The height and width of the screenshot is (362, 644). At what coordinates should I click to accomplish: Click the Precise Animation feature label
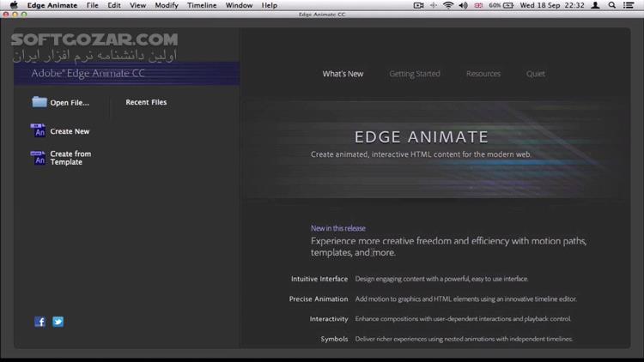tap(319, 299)
